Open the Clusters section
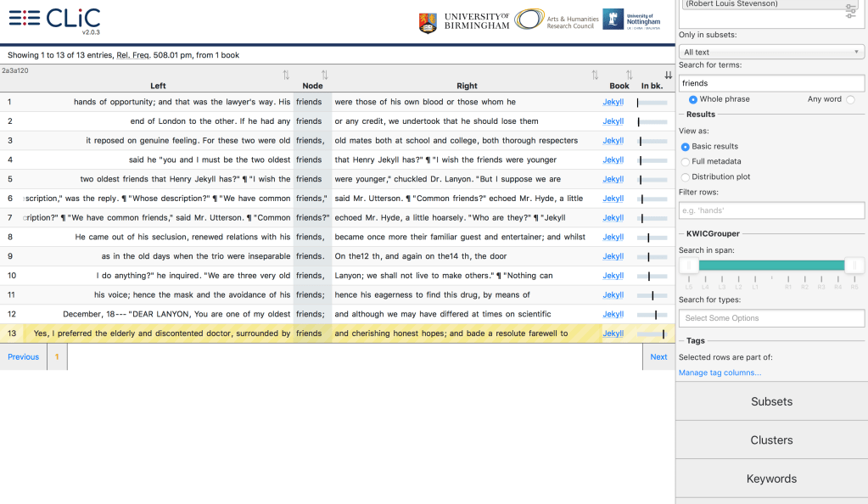The height and width of the screenshot is (504, 868). pos(771,440)
